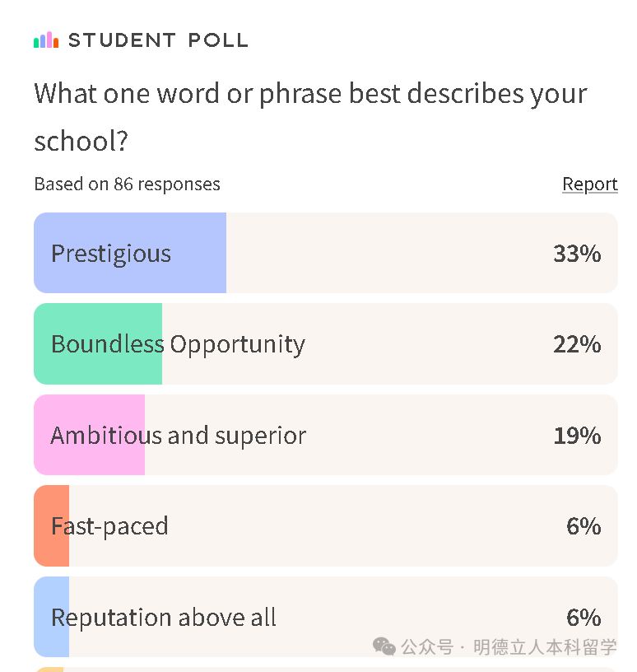Click the light blue Reputation bar fill

pos(51,617)
